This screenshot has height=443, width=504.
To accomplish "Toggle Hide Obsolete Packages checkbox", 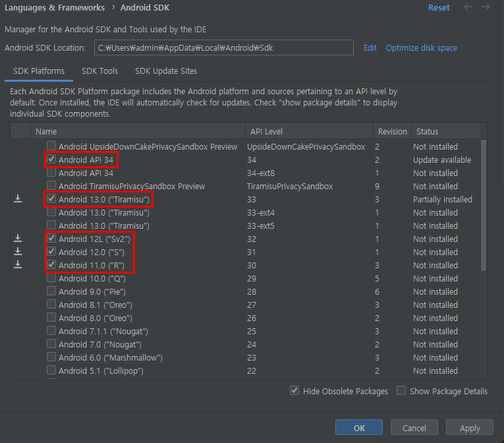I will click(x=294, y=390).
